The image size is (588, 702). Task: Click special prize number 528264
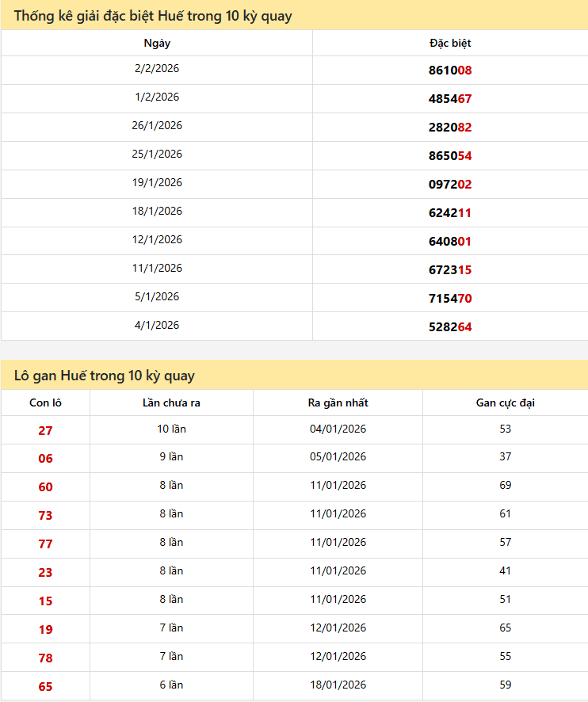pyautogui.click(x=450, y=327)
